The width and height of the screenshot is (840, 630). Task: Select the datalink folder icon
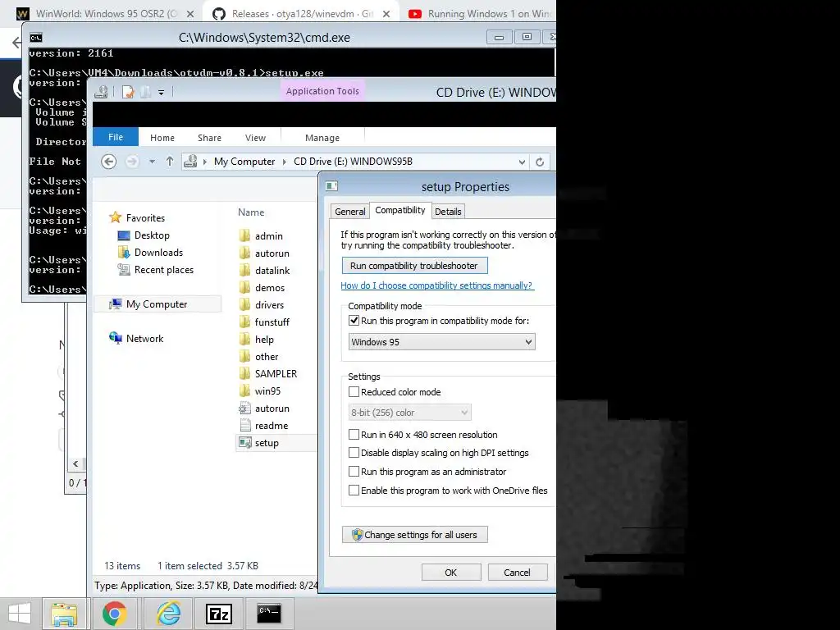pos(244,270)
